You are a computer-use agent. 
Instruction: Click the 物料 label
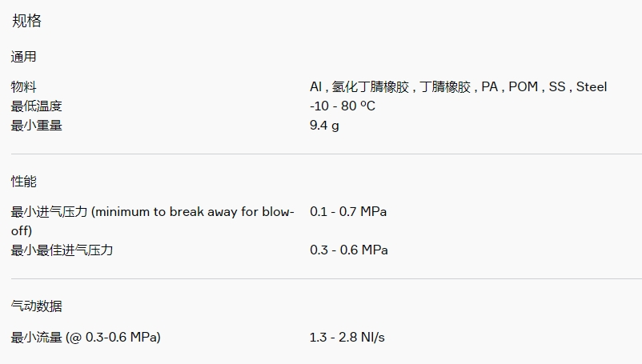point(24,86)
